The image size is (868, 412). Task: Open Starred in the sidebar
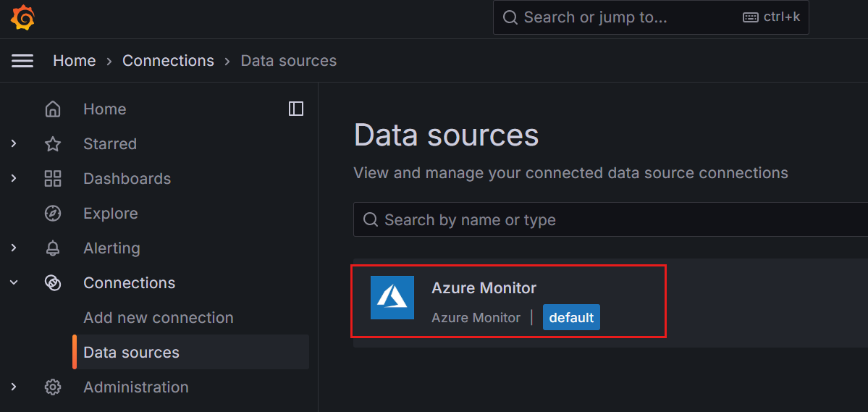(x=110, y=144)
